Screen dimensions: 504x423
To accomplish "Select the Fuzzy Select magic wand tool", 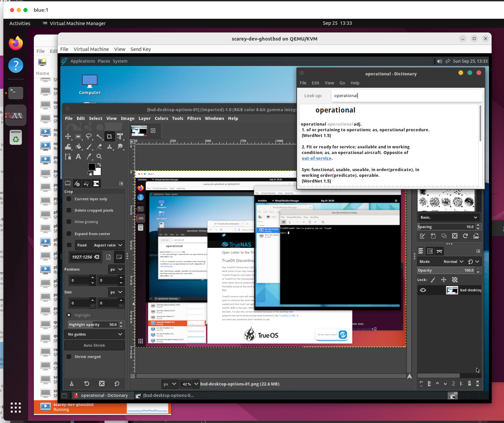I will 99,137.
